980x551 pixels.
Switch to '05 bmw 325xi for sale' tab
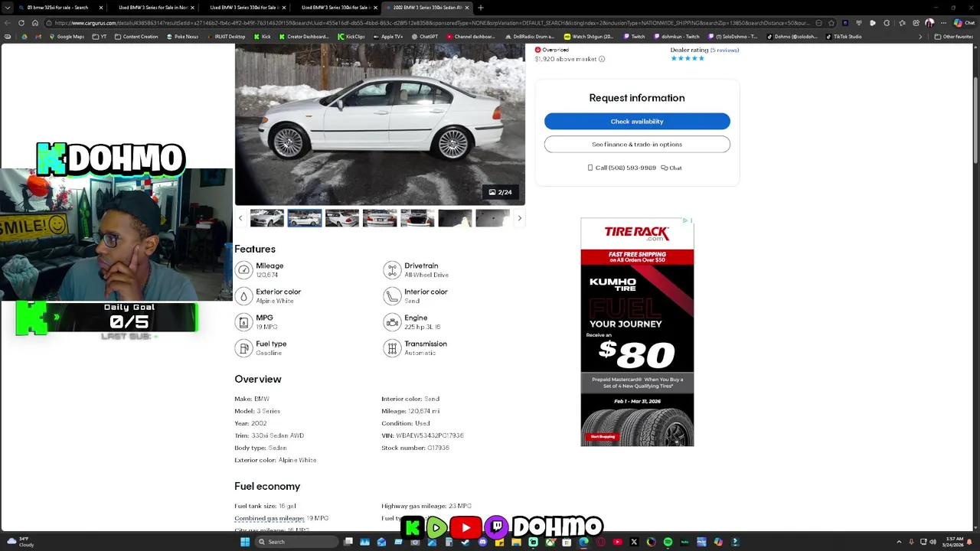point(58,8)
